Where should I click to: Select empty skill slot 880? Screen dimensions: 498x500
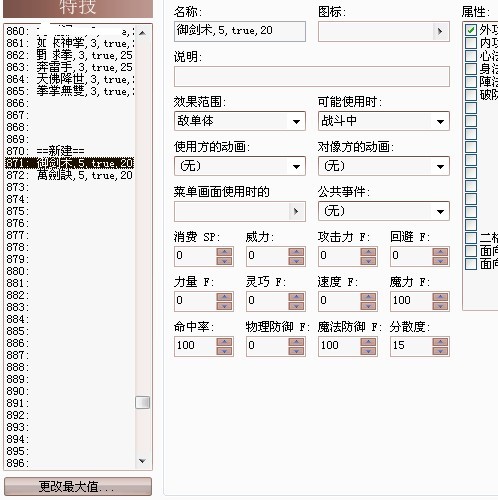(x=69, y=271)
